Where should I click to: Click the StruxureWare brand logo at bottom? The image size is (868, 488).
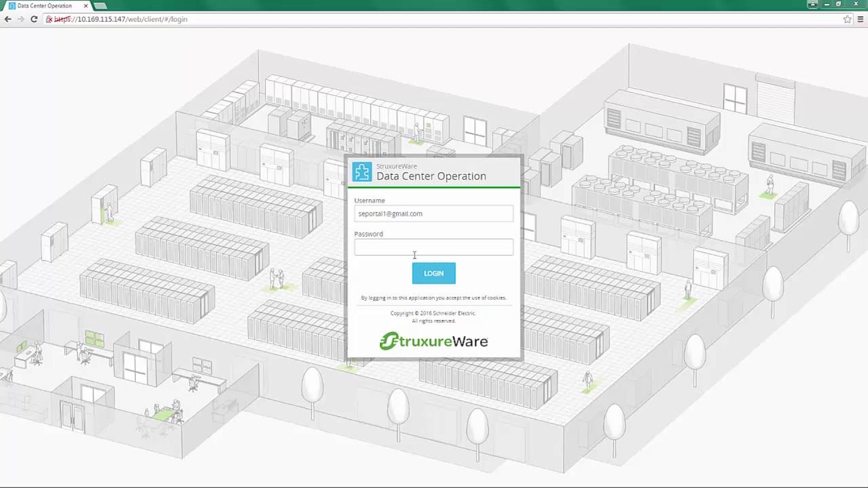point(433,341)
